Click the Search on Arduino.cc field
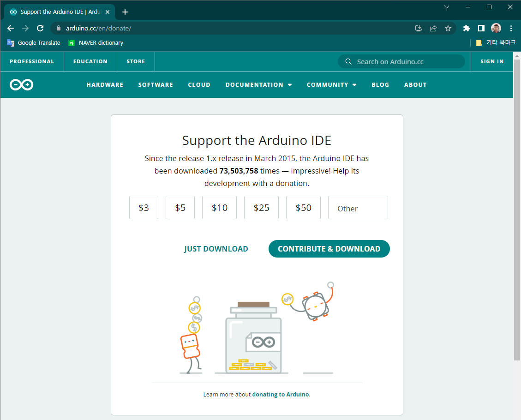Screen dimensions: 521x420 tap(401, 61)
